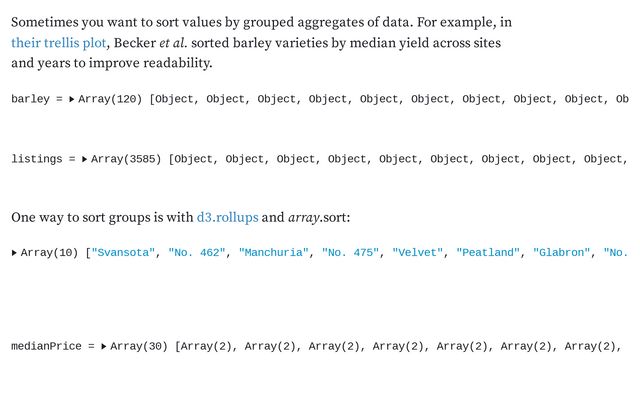
Task: Expand the barley array disclosure triangle
Action: [x=71, y=99]
